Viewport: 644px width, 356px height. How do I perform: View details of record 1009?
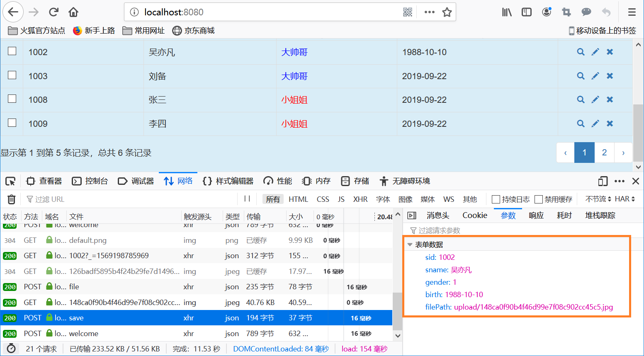(x=581, y=124)
